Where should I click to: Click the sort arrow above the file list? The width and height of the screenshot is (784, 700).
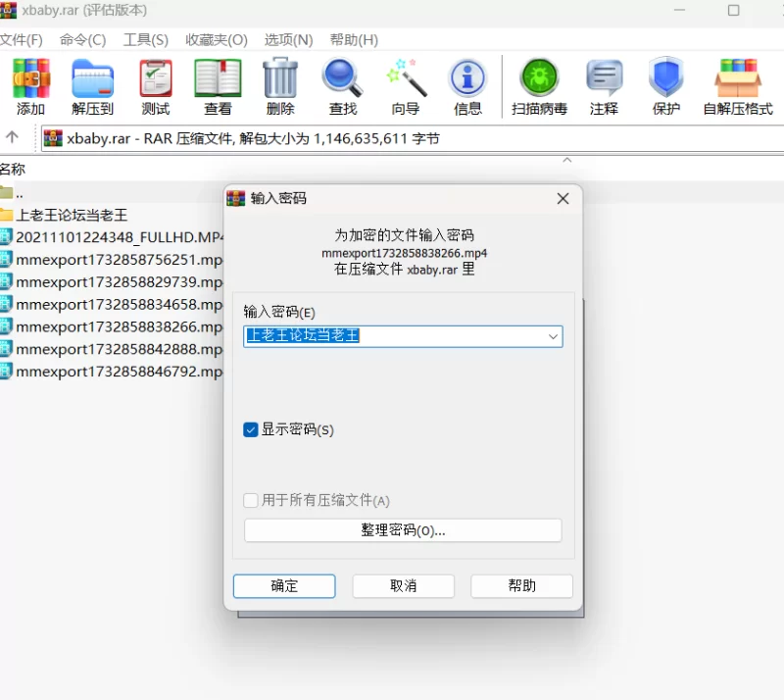point(567,160)
